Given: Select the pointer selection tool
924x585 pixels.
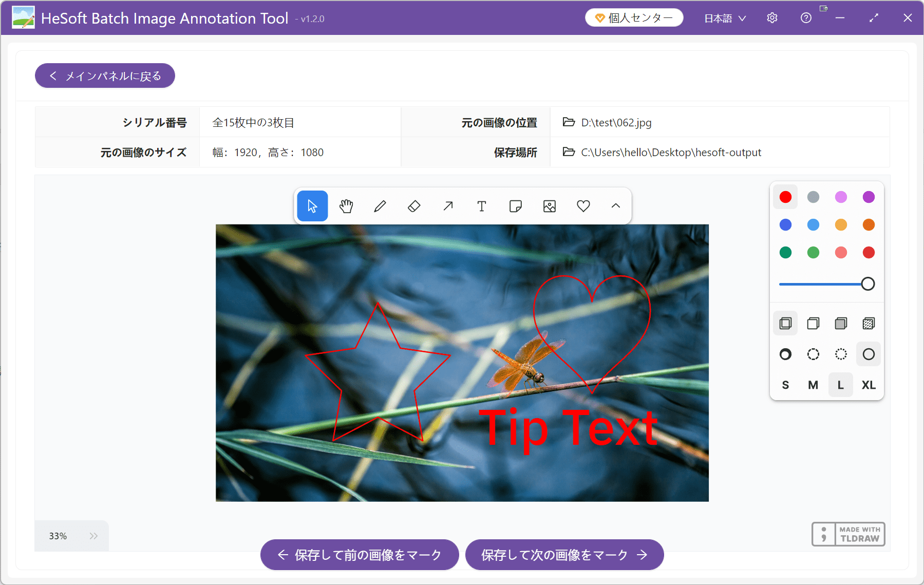Looking at the screenshot, I should pos(312,206).
